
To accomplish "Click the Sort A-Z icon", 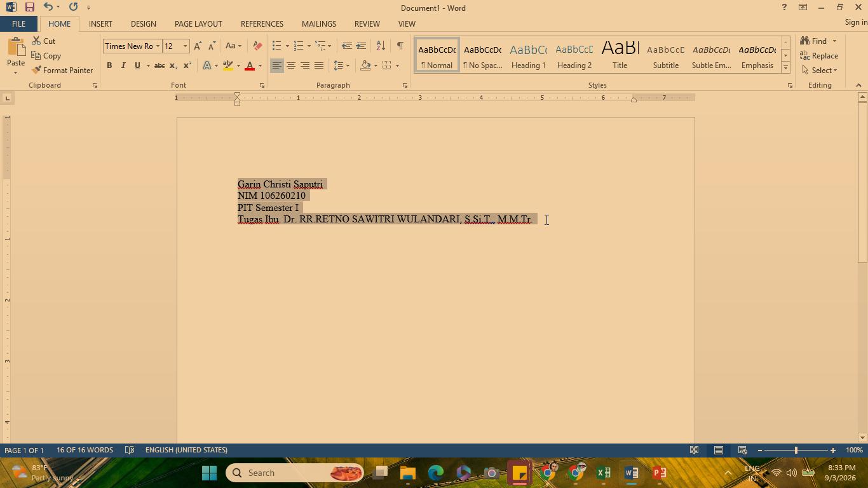I will click(381, 46).
